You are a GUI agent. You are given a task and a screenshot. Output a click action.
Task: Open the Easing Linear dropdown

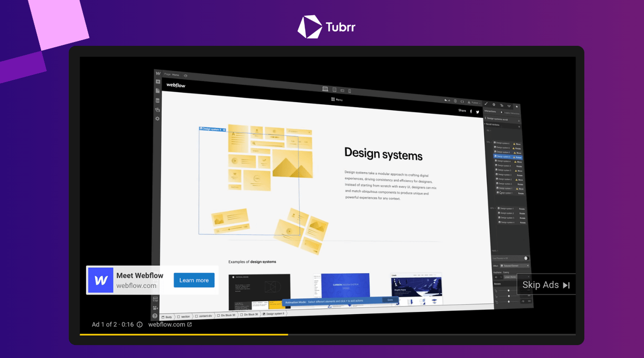[517, 277]
